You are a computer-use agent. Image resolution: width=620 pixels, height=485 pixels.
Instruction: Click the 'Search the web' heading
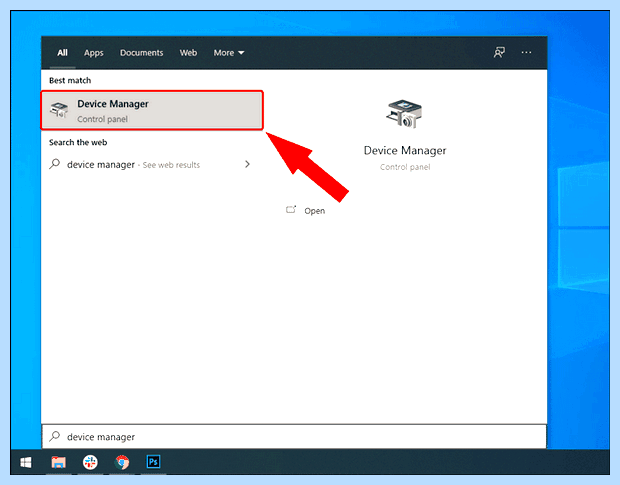[78, 142]
